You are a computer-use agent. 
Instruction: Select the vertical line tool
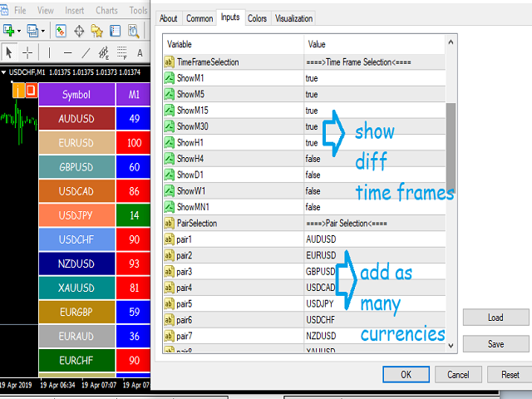click(x=49, y=53)
